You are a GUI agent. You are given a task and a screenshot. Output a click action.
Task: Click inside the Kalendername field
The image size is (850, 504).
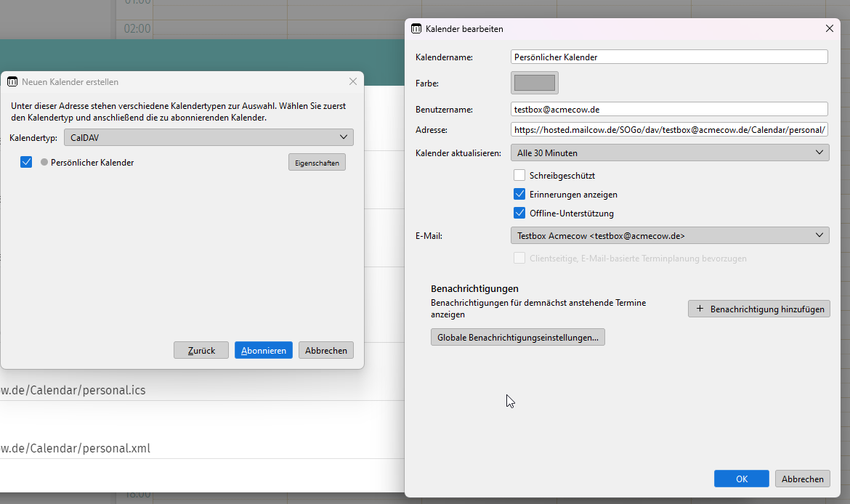pos(668,56)
